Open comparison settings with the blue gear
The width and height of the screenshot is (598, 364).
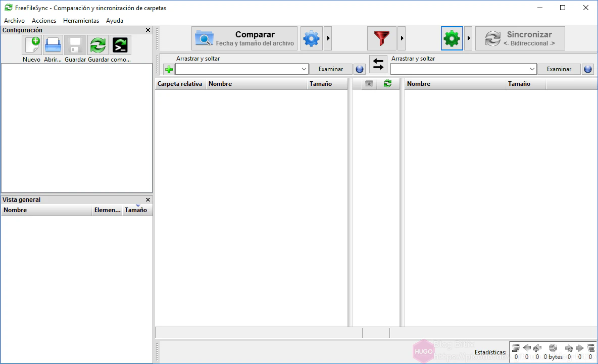311,39
